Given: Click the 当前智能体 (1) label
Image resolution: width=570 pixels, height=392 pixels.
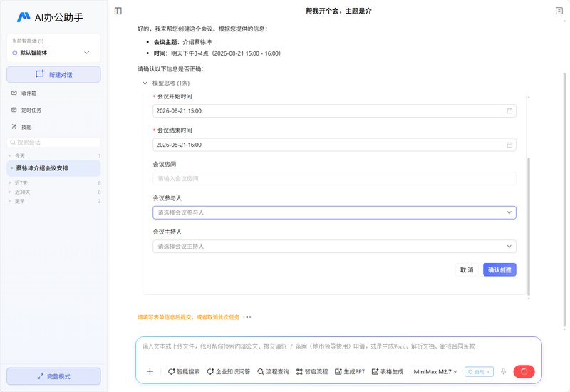Looking at the screenshot, I should coord(28,41).
